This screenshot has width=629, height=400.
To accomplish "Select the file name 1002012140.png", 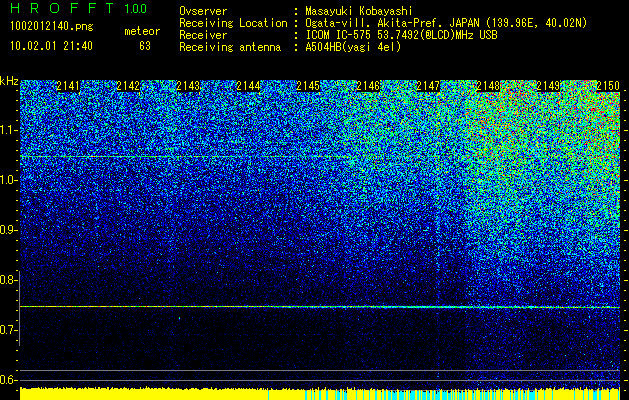I will [52, 27].
